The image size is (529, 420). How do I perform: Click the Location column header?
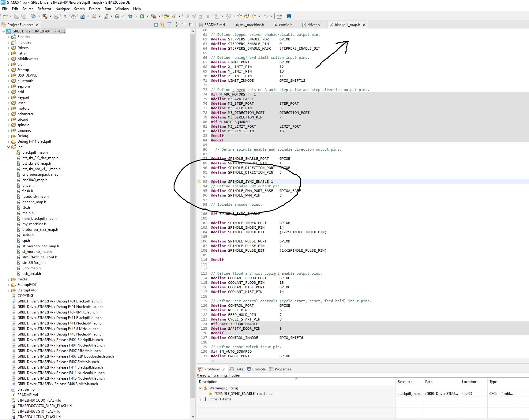pyautogui.click(x=474, y=382)
